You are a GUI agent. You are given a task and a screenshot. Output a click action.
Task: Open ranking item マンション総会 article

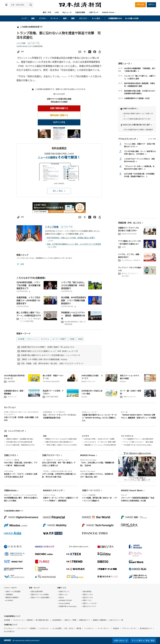tap(140, 145)
